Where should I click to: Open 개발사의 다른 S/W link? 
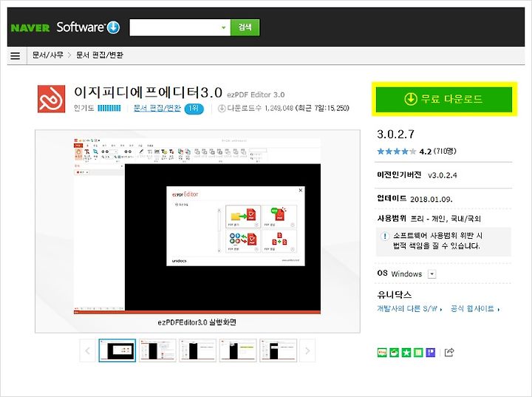(x=409, y=309)
